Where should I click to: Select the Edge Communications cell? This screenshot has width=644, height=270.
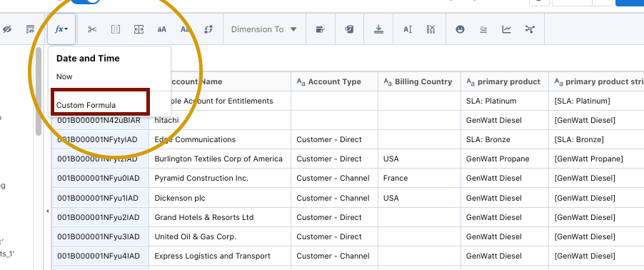click(220, 139)
